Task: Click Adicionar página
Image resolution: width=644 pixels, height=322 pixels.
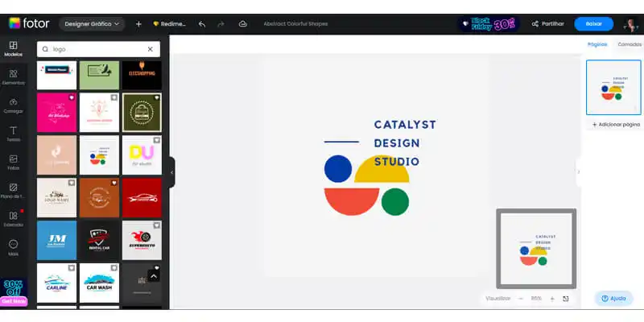Action: tap(616, 125)
